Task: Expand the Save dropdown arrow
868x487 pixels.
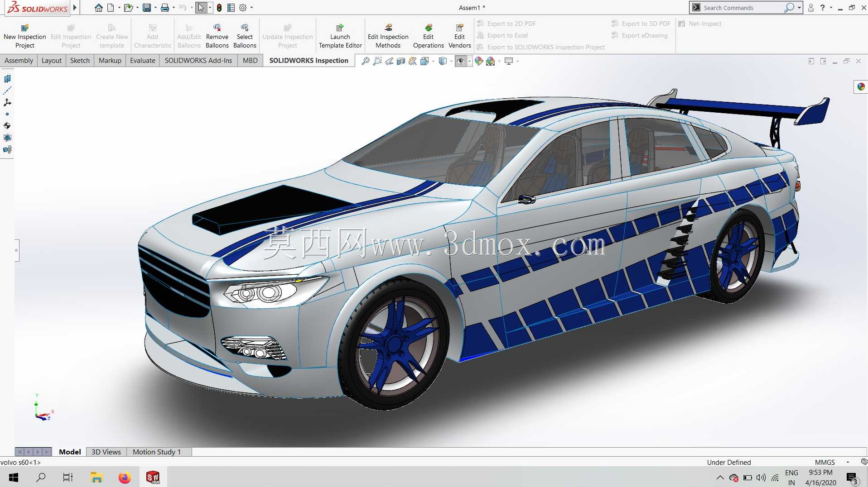Action: click(155, 8)
